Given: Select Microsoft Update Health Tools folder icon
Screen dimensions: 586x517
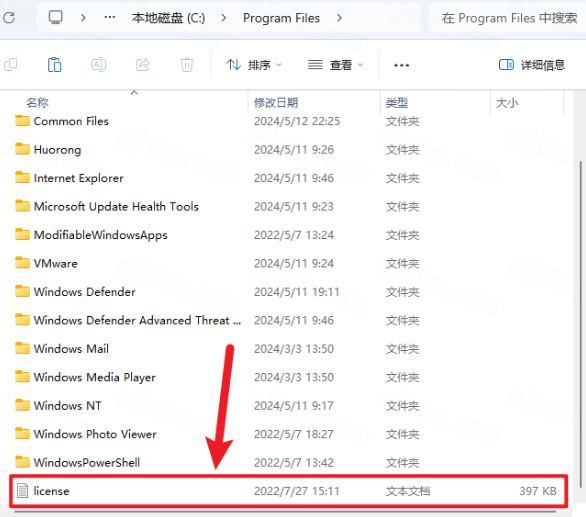Looking at the screenshot, I should [22, 206].
